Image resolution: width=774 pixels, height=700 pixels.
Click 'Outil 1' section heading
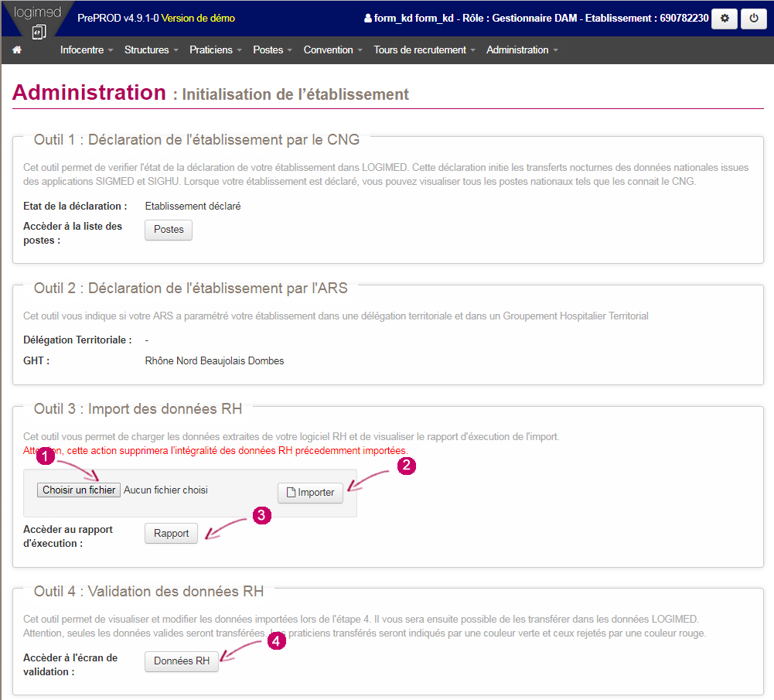196,140
